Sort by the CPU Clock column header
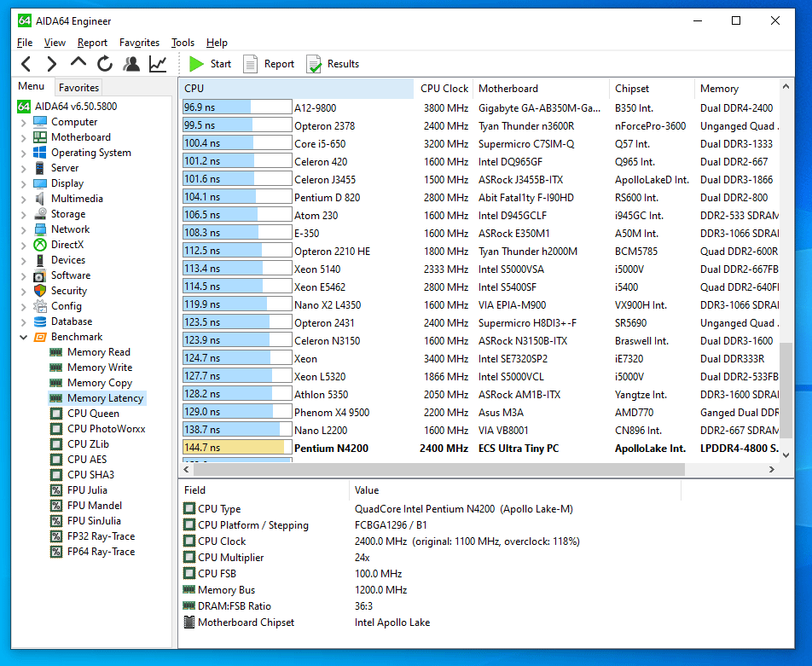The image size is (812, 666). (444, 89)
